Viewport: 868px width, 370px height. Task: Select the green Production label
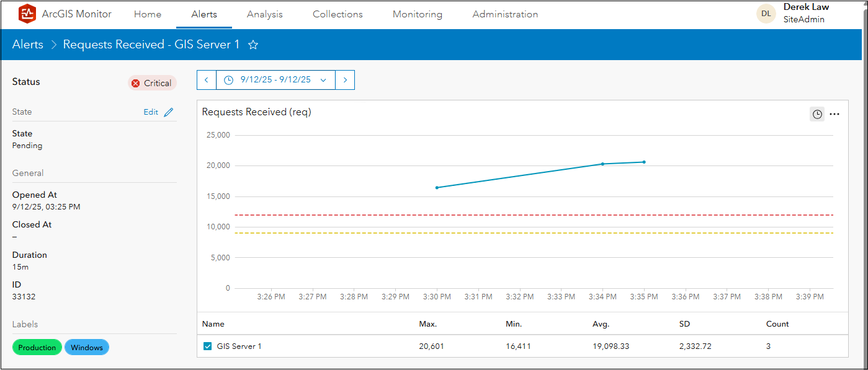(x=37, y=348)
